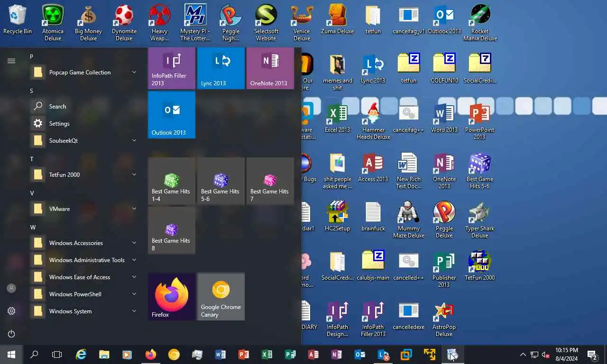Launch the Best Game Hits 7 tile

point(270,181)
